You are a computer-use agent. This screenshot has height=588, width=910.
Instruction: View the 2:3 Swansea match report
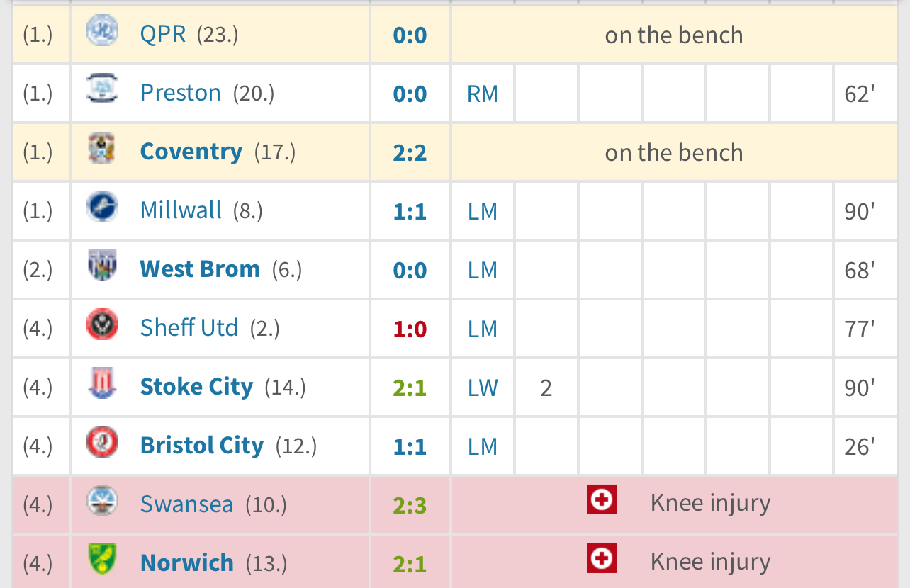click(410, 505)
